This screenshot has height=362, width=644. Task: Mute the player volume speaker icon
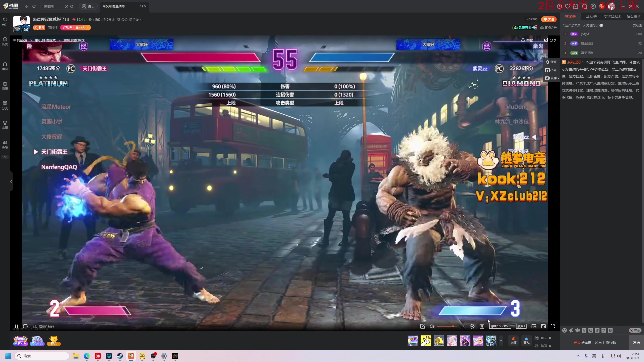(x=432, y=326)
